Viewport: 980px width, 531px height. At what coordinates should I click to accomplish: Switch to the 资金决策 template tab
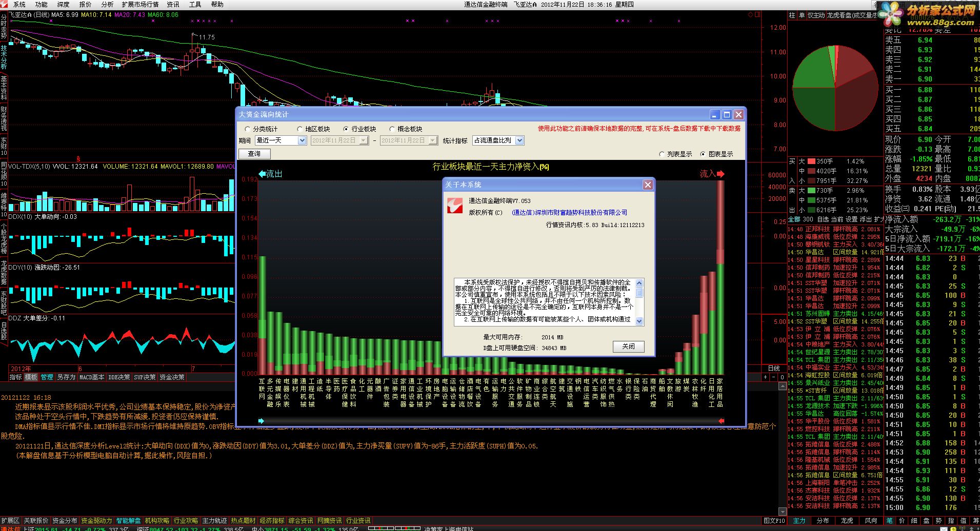click(172, 377)
